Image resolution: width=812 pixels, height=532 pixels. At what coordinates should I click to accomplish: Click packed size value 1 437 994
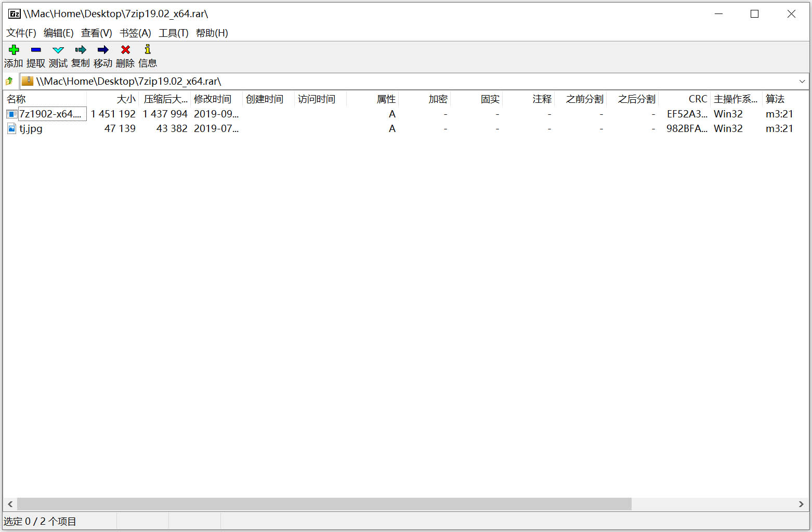pos(165,114)
